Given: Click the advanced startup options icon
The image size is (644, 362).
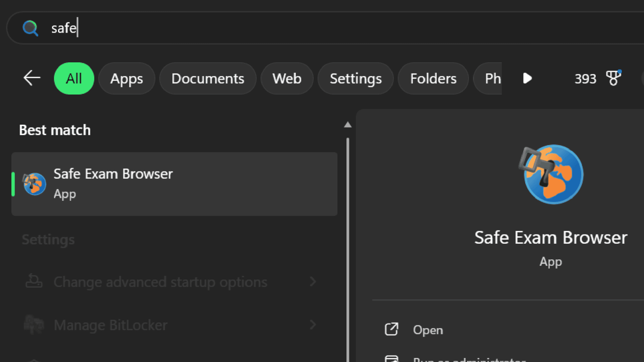Looking at the screenshot, I should 34,281.
